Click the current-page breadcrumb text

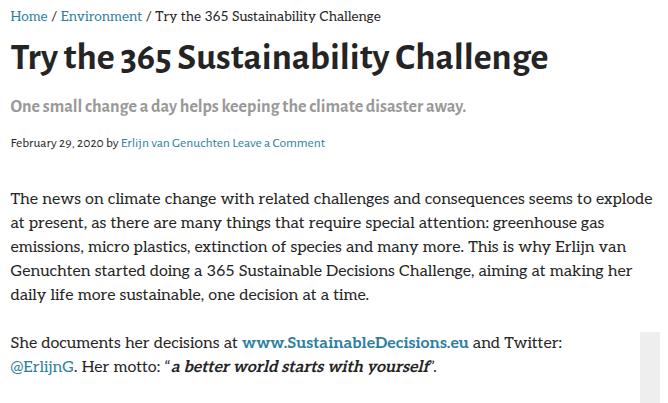[x=268, y=16]
